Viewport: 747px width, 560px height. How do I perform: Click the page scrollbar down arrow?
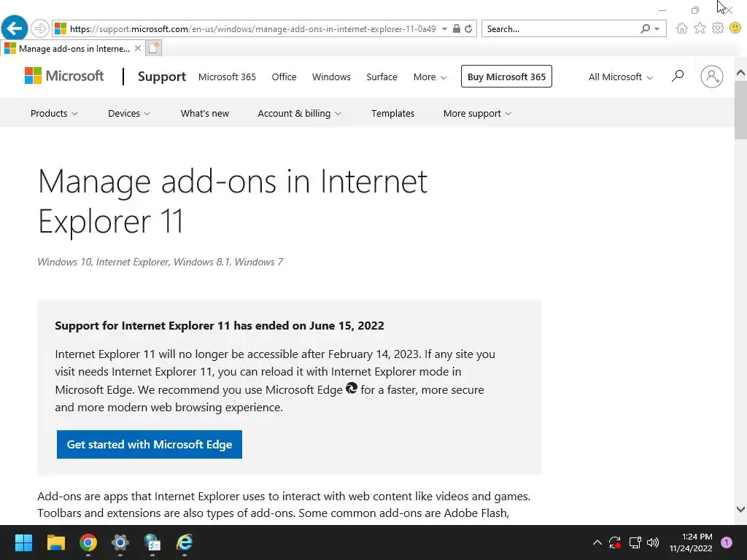[740, 509]
